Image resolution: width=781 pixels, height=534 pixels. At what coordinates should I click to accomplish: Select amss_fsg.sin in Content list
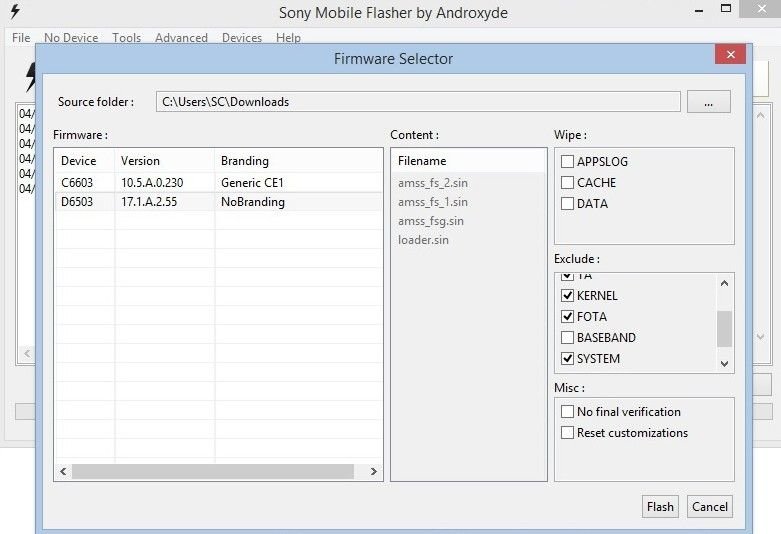tap(431, 221)
